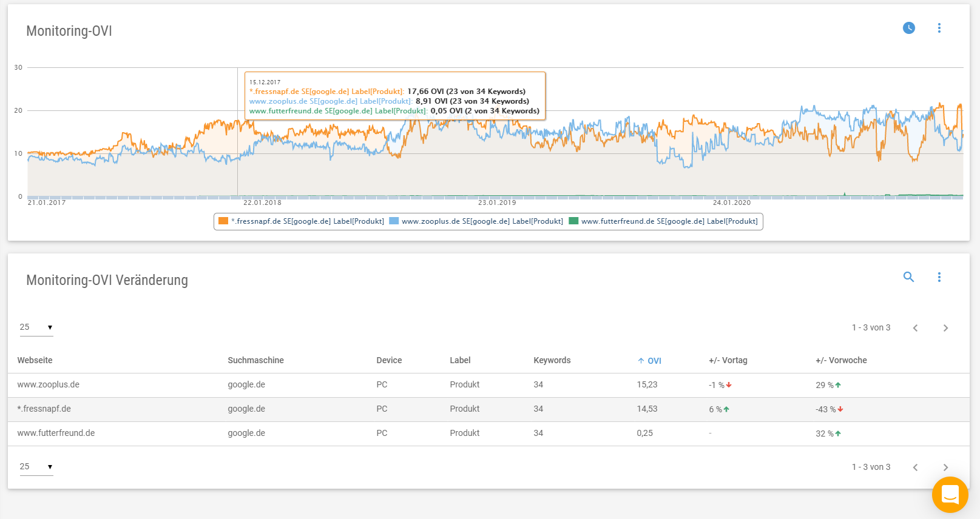Sort table by Keywords column
This screenshot has width=980, height=519.
(x=552, y=360)
